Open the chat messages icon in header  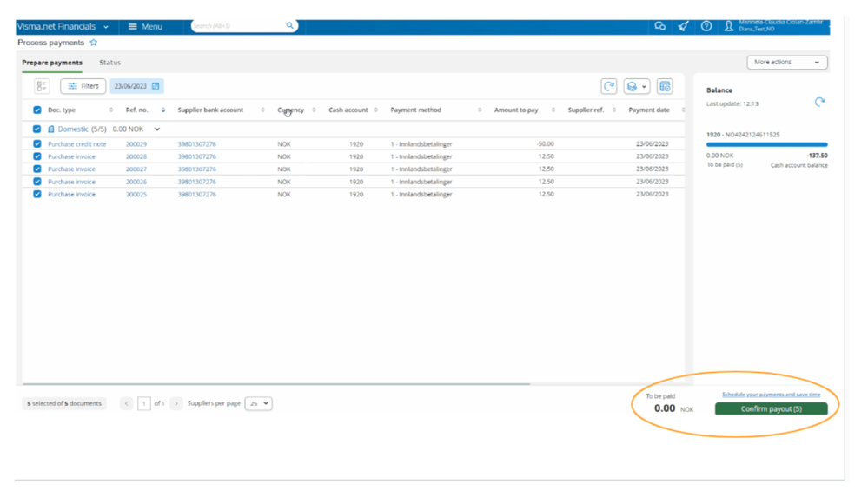659,26
